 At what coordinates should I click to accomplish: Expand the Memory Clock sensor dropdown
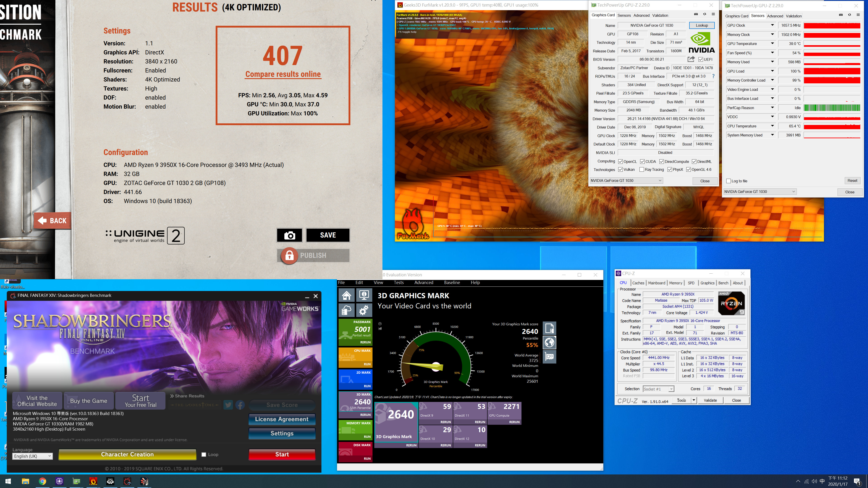(x=772, y=34)
